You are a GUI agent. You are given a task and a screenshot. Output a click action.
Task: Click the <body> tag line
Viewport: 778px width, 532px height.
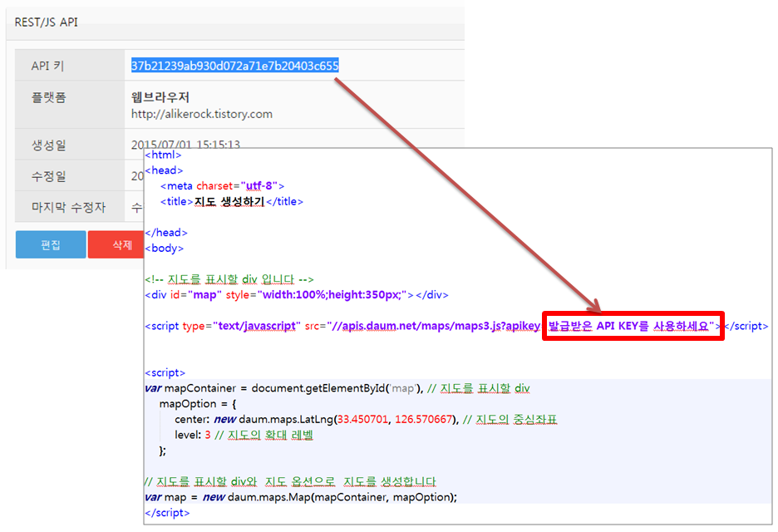(x=165, y=249)
